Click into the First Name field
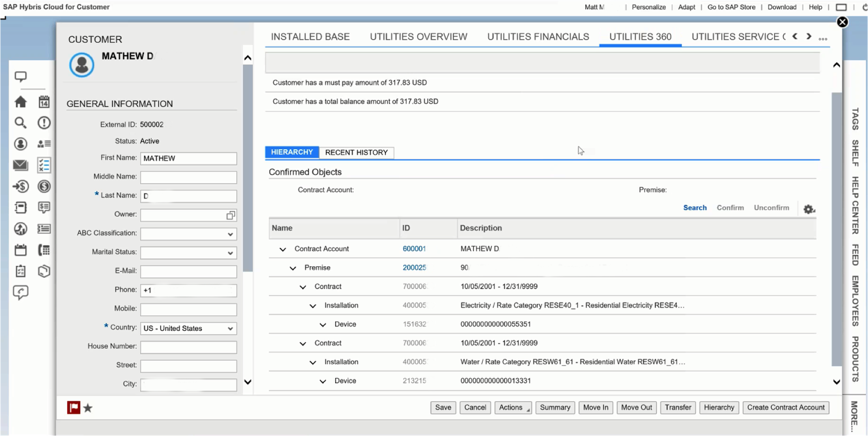This screenshot has width=868, height=436. (x=189, y=158)
